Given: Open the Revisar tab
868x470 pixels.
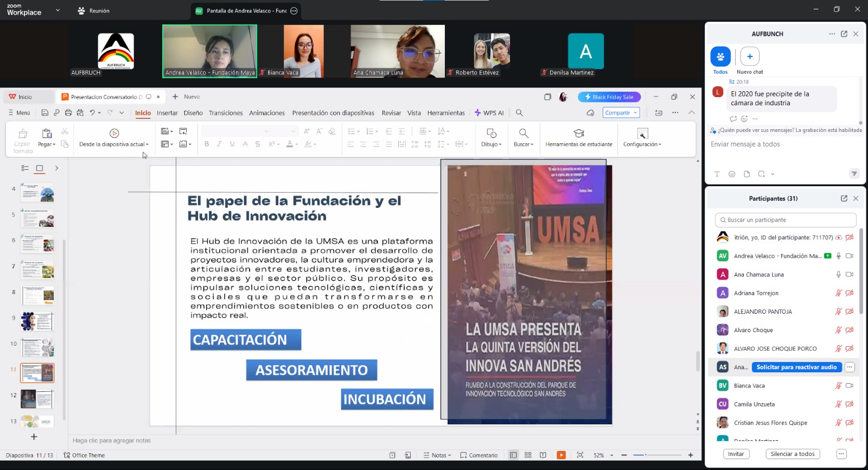Looking at the screenshot, I should (x=391, y=113).
